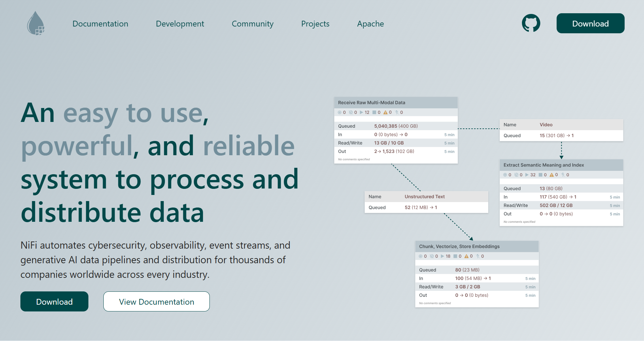Open the Documentation menu
This screenshot has height=341, width=644.
click(100, 24)
